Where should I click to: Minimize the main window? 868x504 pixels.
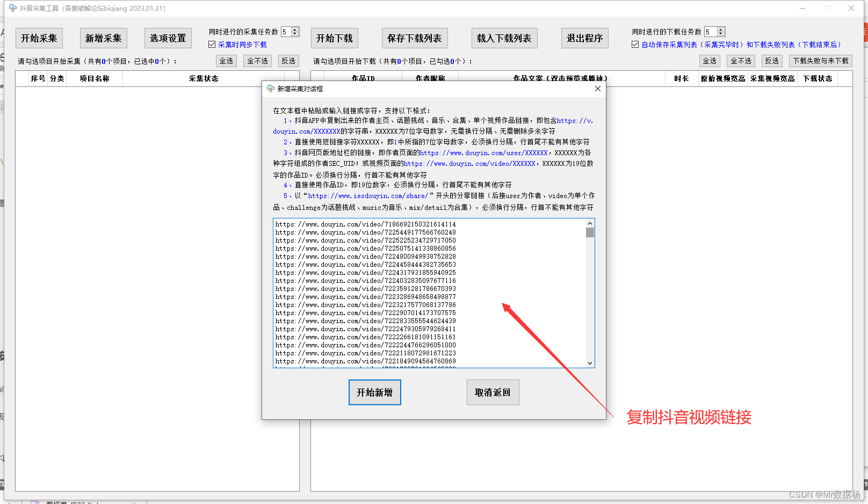click(x=802, y=8)
